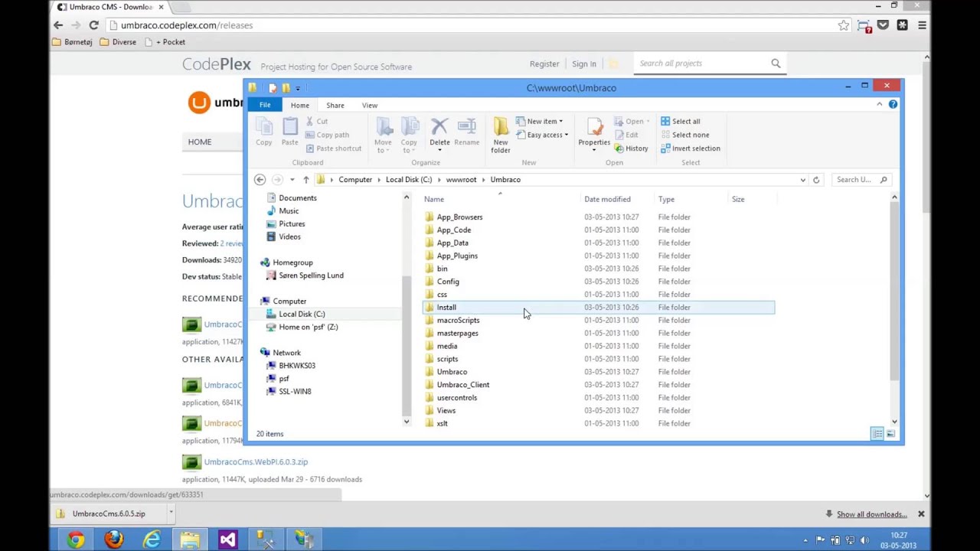Click Invert selection in ribbon

pyautogui.click(x=690, y=148)
